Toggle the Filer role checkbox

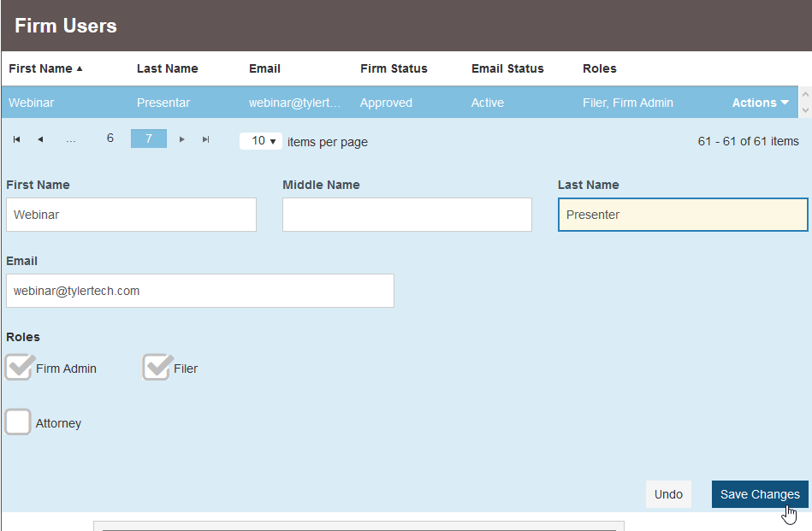156,368
